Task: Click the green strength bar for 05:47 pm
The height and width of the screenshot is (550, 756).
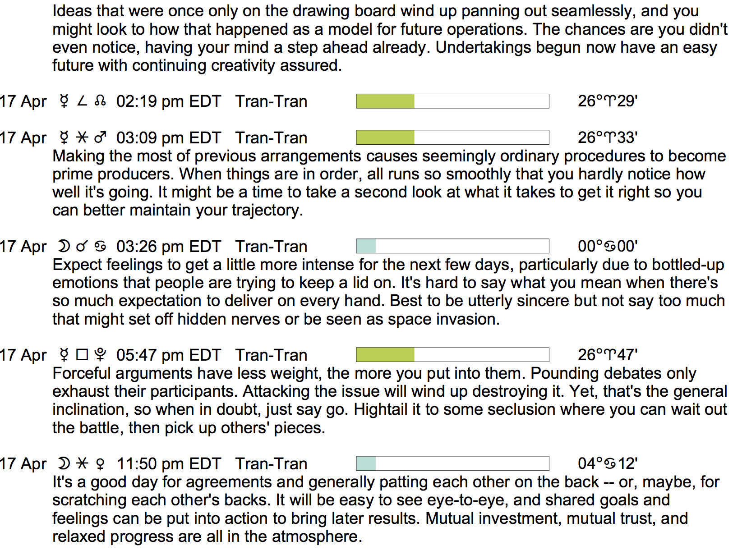Action: coord(385,355)
